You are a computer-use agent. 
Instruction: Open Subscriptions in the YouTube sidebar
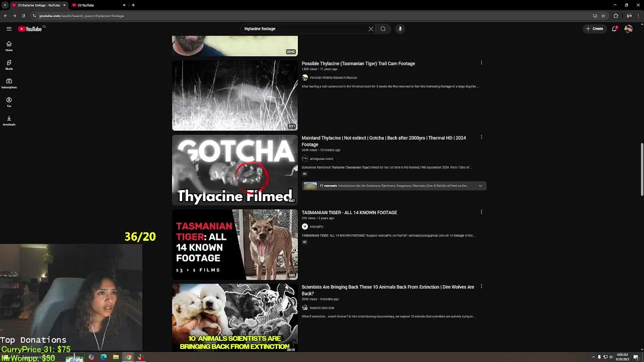pos(9,83)
